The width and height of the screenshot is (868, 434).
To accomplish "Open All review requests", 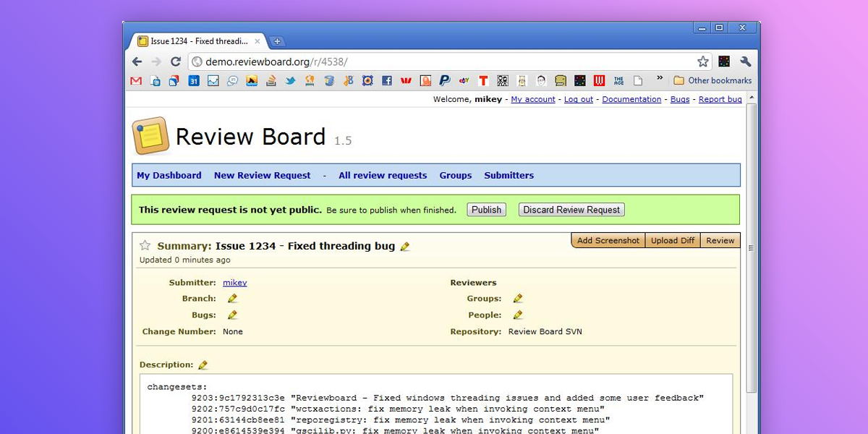I will point(383,175).
